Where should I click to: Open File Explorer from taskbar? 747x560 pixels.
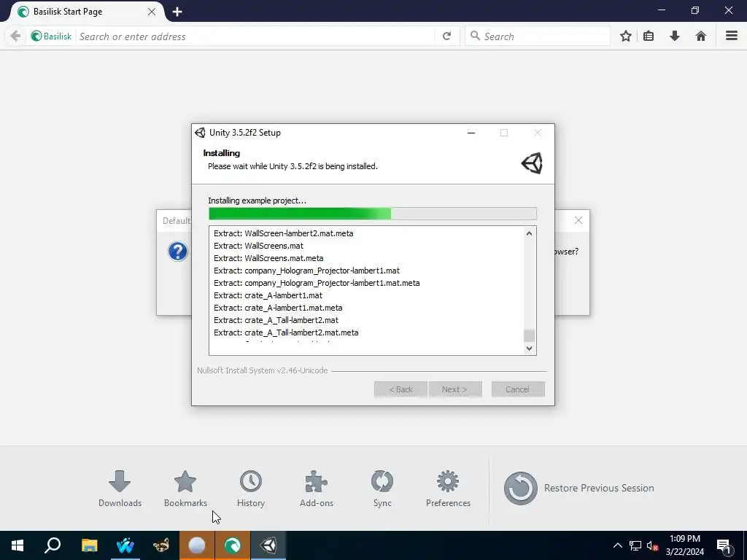[89, 545]
